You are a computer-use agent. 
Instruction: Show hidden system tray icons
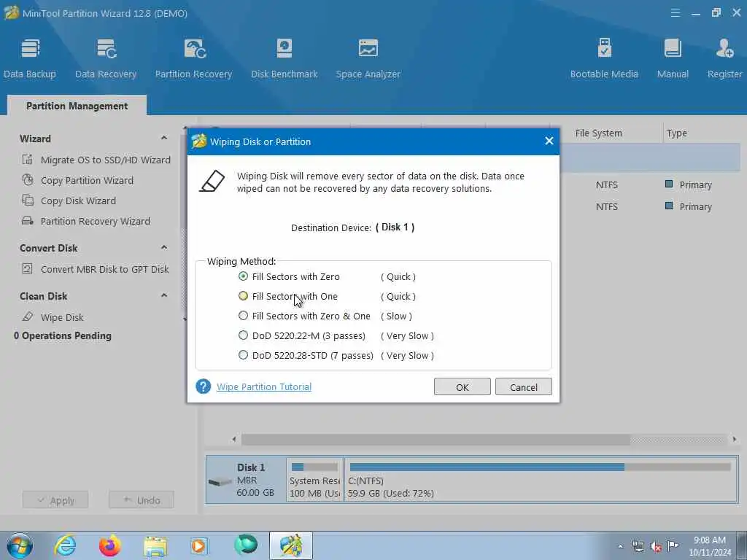pyautogui.click(x=620, y=547)
